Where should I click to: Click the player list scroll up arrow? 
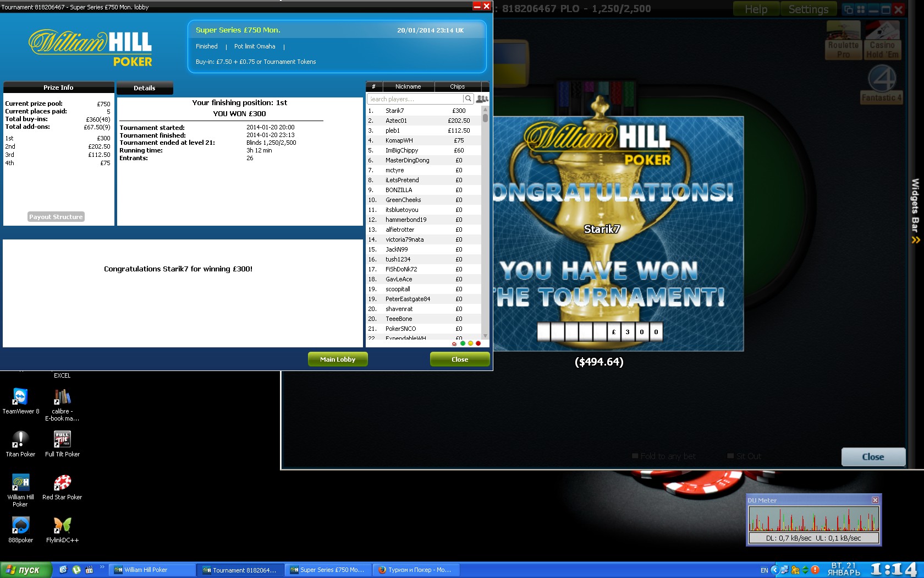tap(485, 110)
